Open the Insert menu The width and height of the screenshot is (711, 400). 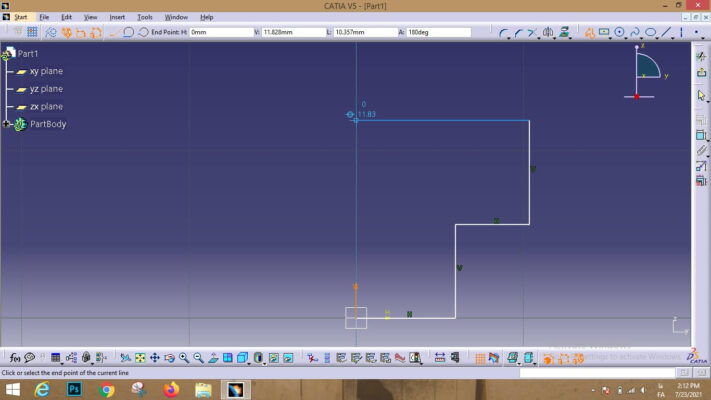click(x=117, y=17)
